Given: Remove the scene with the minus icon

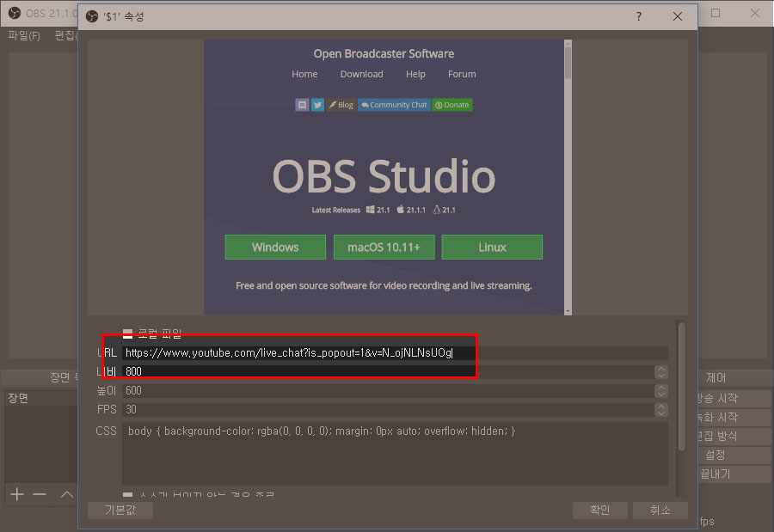Looking at the screenshot, I should 40,494.
